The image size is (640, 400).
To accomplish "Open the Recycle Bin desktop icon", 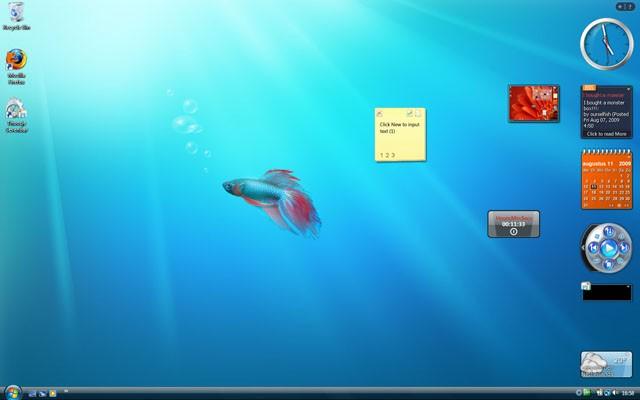I will pyautogui.click(x=16, y=16).
